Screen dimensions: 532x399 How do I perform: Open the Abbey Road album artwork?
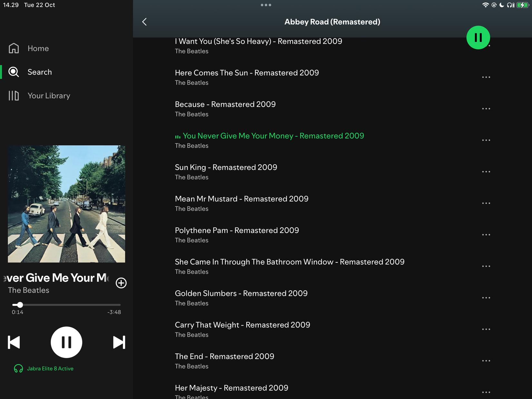(66, 204)
